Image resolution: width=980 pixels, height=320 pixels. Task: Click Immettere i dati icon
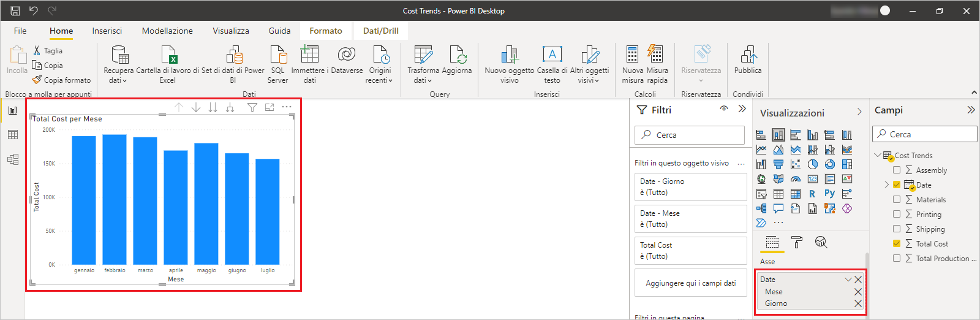(309, 55)
